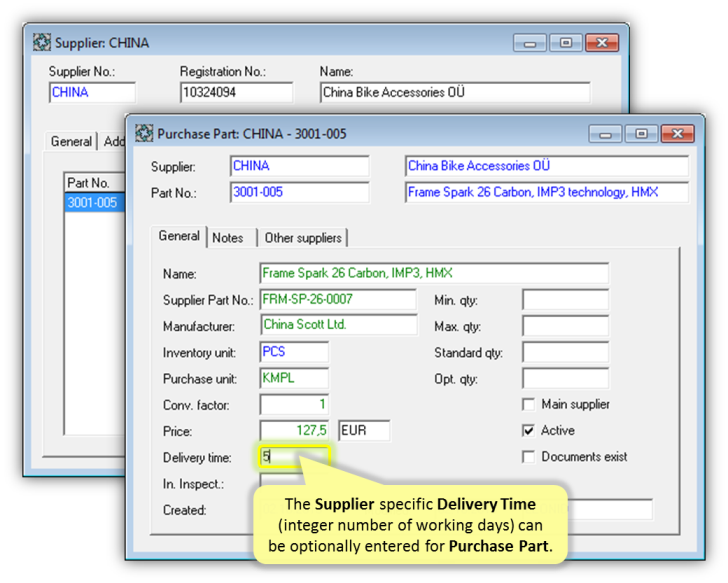Close the Purchase Part window
728x583 pixels.
click(x=677, y=133)
